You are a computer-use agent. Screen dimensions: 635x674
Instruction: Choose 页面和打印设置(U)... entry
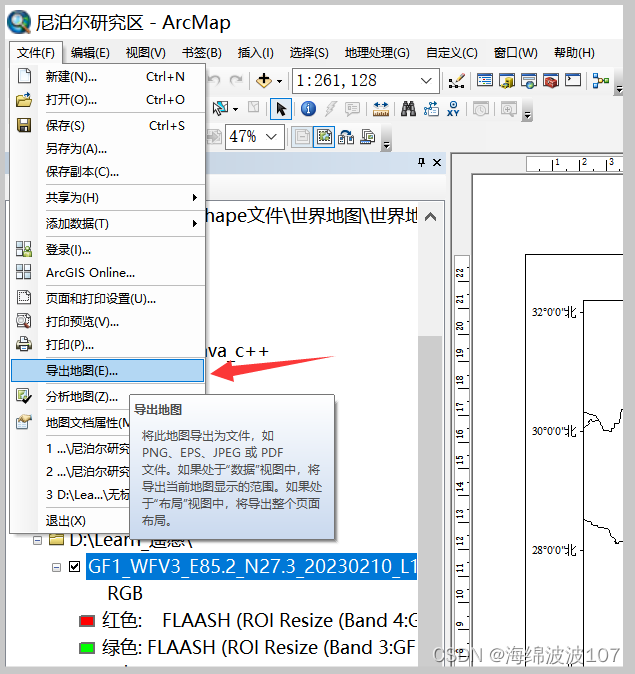pos(107,298)
